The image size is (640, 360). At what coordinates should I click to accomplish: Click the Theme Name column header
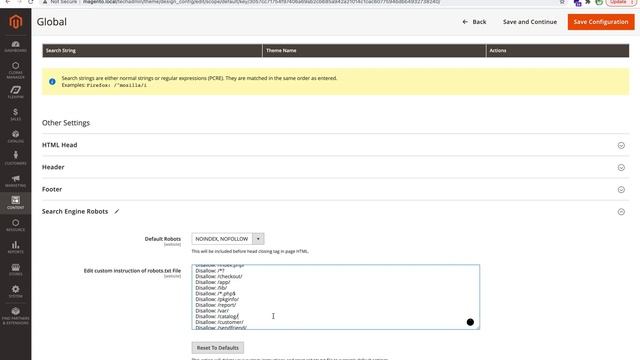click(x=374, y=51)
